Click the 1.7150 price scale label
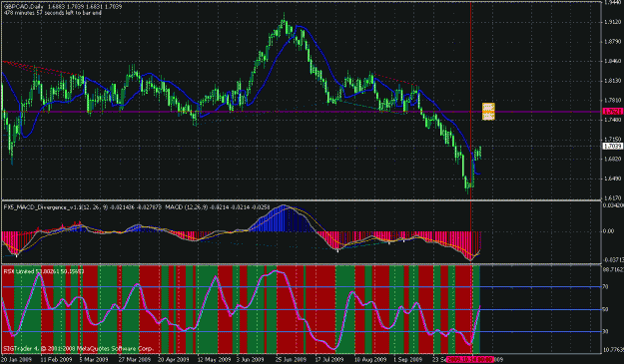The width and height of the screenshot is (624, 364). [613, 139]
